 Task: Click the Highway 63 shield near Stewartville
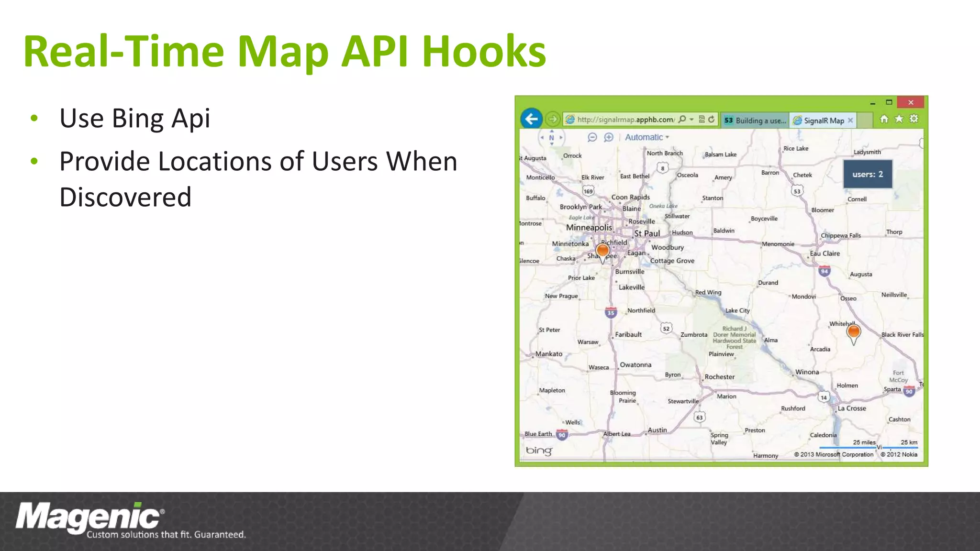700,418
